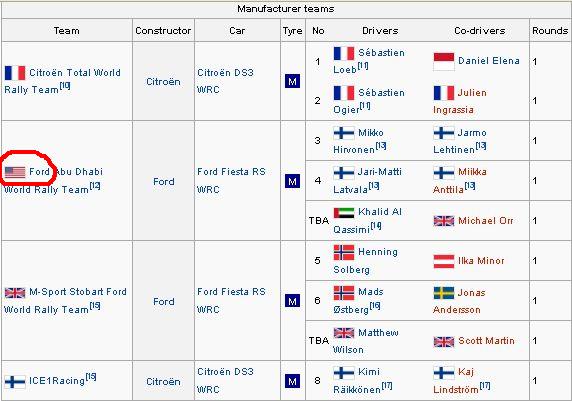Open the Kimi Räikkönen driver link
The height and width of the screenshot is (401, 572).
point(357,381)
